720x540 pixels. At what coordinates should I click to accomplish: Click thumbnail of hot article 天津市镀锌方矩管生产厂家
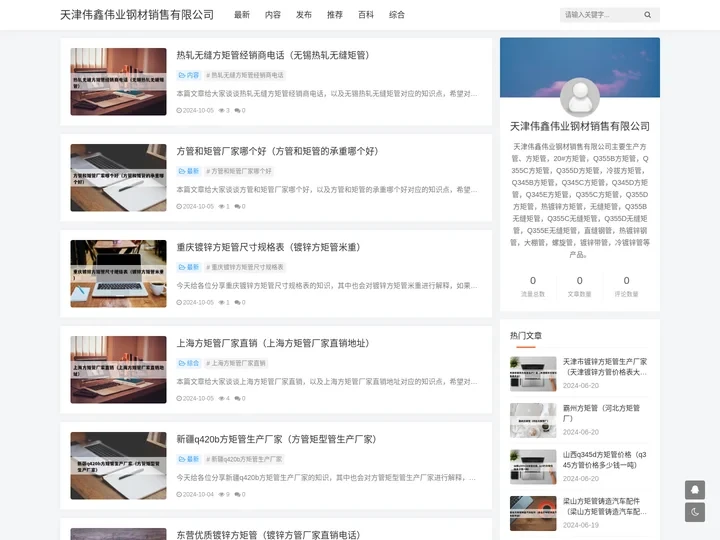click(x=533, y=374)
